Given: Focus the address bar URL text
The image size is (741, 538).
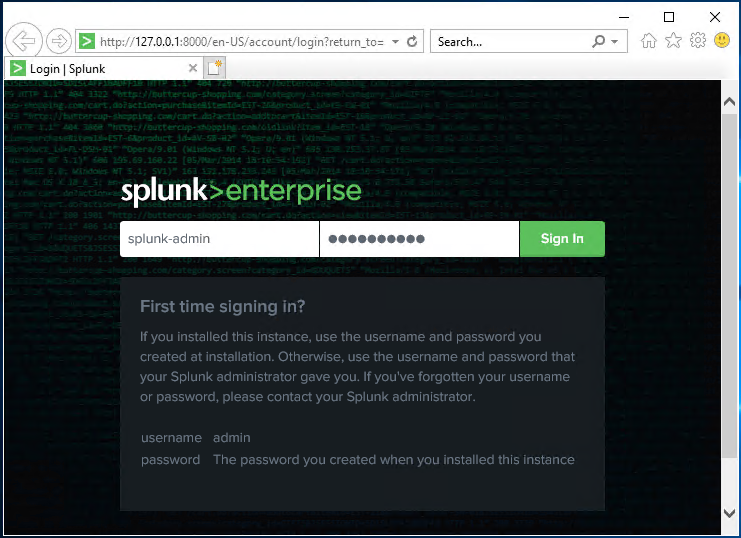Looking at the screenshot, I should [242, 42].
